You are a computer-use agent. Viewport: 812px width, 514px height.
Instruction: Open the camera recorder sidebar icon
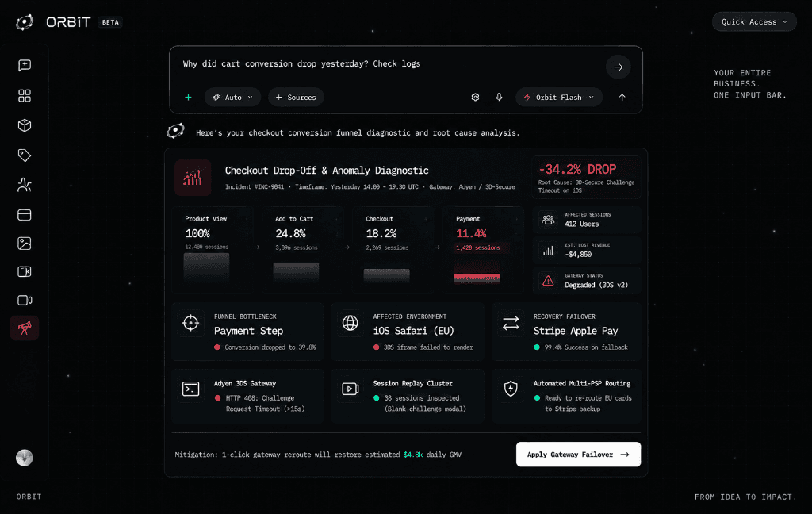[x=25, y=300]
